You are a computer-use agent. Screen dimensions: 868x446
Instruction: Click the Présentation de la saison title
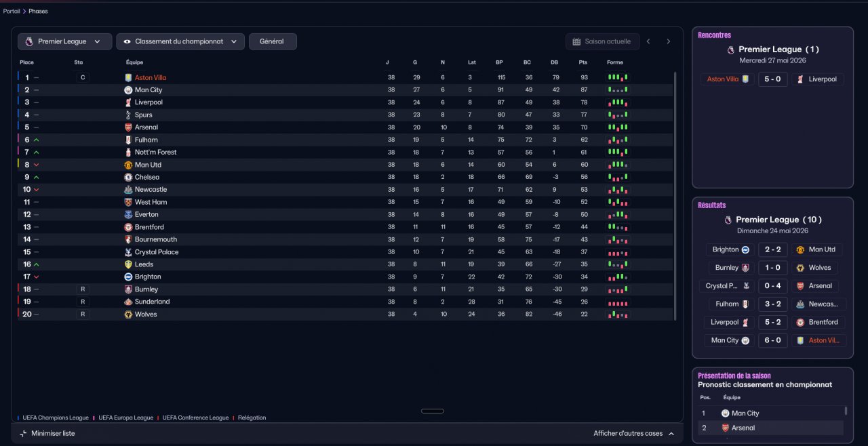(x=734, y=376)
